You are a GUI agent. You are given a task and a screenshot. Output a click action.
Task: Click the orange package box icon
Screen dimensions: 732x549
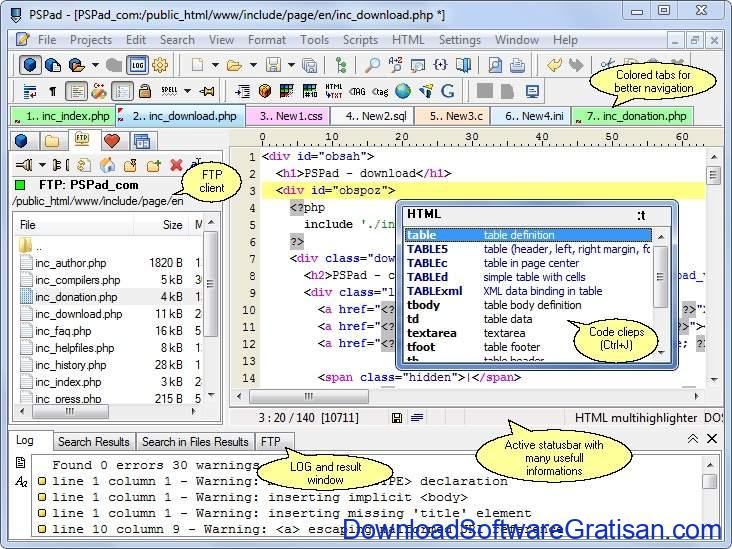coord(265,91)
